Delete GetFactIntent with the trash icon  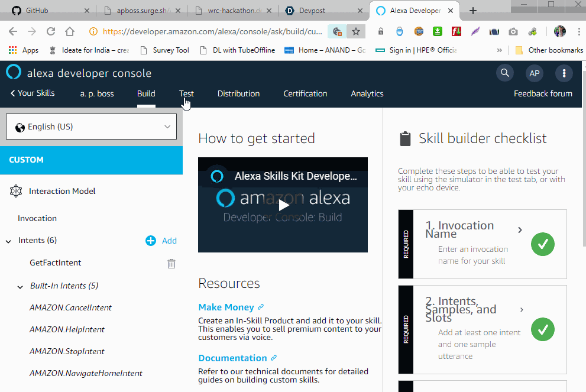point(171,264)
